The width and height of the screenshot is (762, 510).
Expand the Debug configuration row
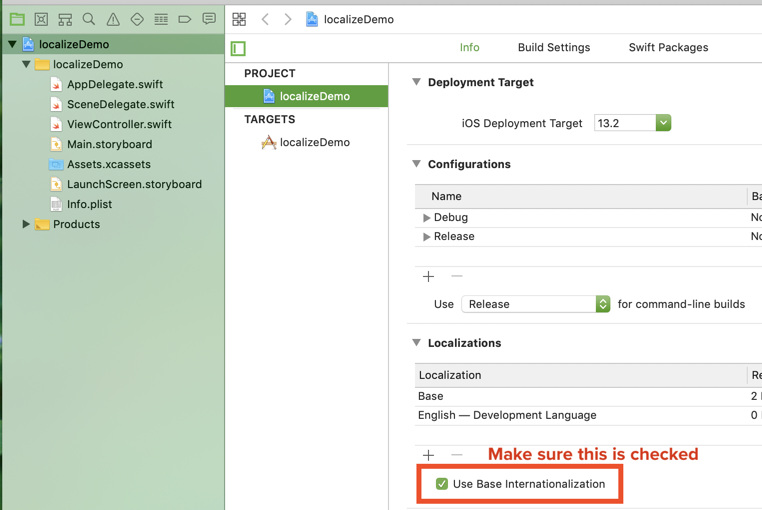click(427, 217)
